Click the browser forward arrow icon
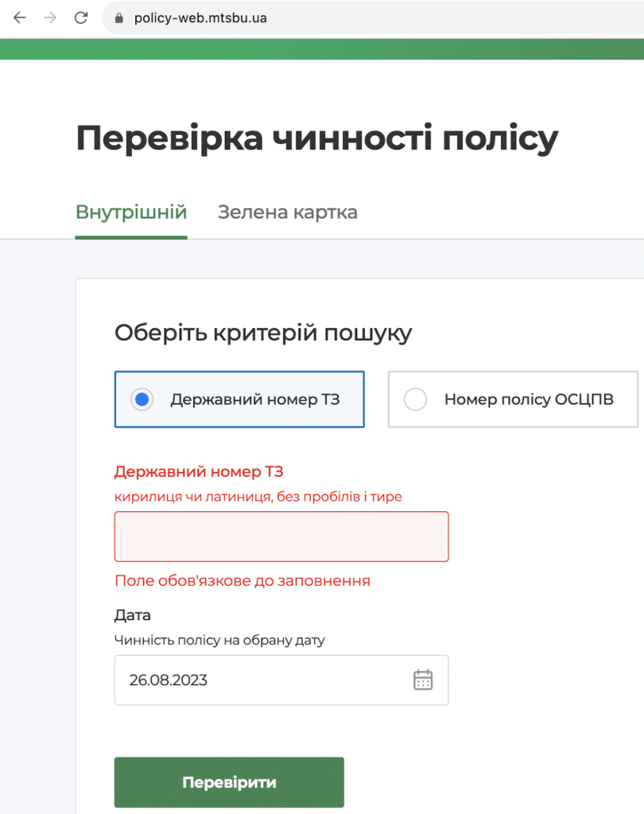This screenshot has width=644, height=814. click(x=49, y=17)
